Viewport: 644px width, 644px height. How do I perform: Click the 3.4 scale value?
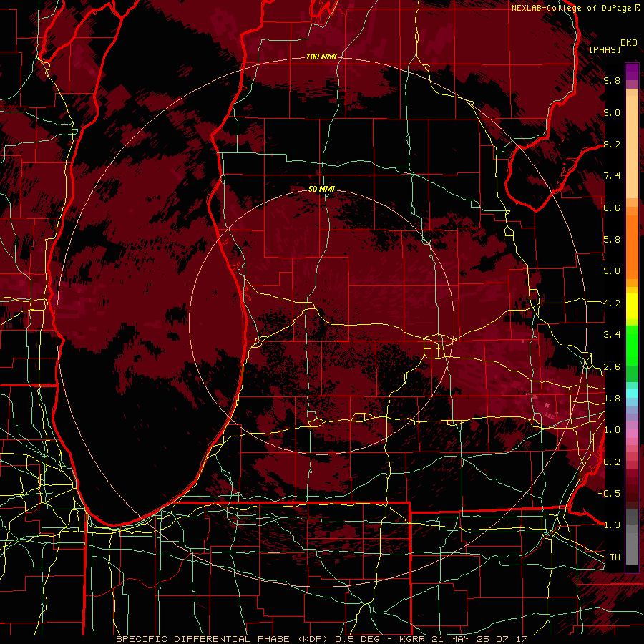click(x=612, y=335)
